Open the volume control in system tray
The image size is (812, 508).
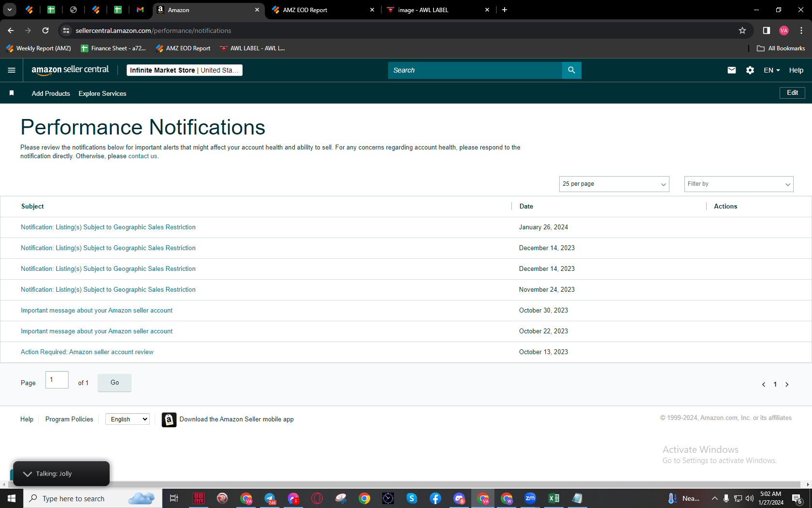750,498
